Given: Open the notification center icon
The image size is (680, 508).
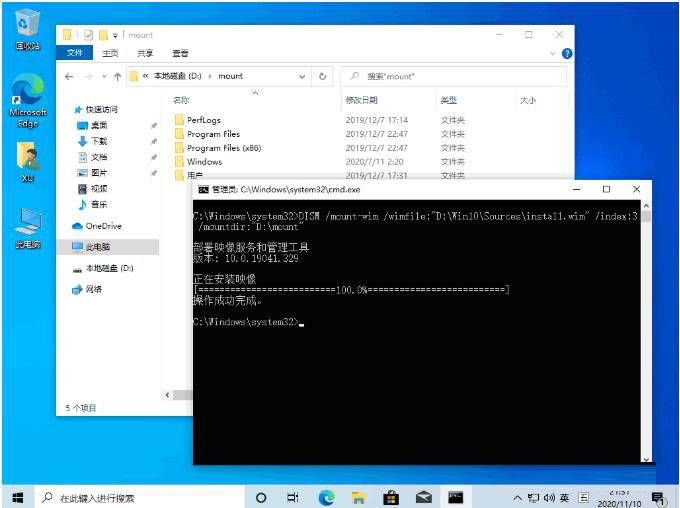Looking at the screenshot, I should (x=658, y=498).
